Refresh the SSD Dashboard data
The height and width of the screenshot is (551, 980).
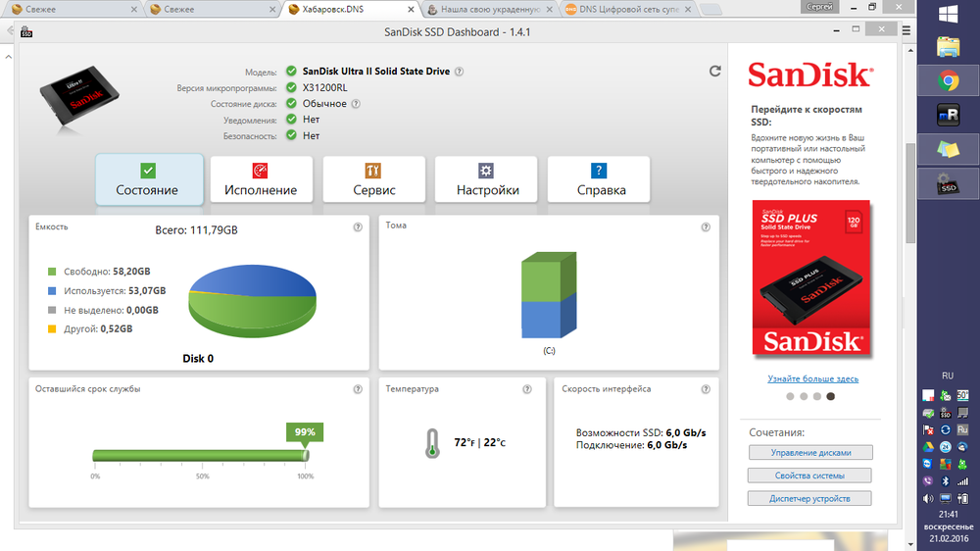(715, 72)
